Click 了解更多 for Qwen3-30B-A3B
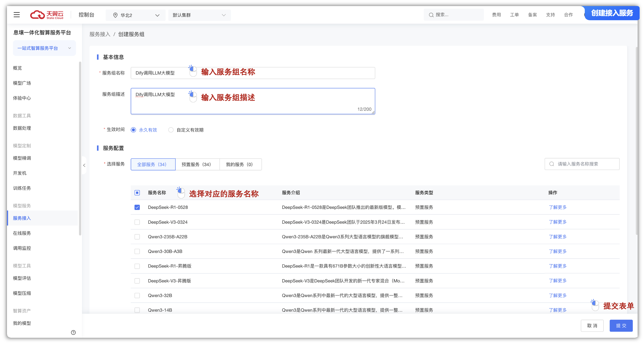The width and height of the screenshot is (644, 345). tap(557, 251)
